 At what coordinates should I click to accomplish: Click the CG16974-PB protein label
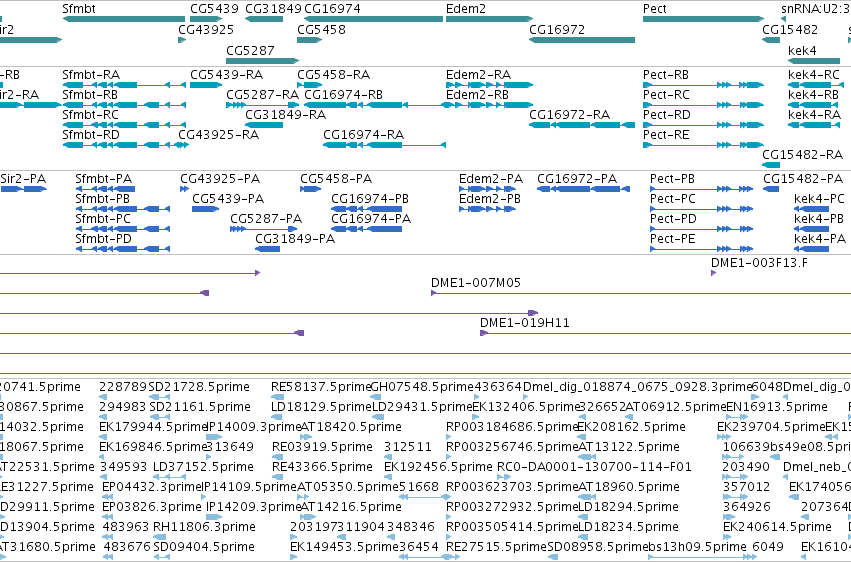(370, 199)
